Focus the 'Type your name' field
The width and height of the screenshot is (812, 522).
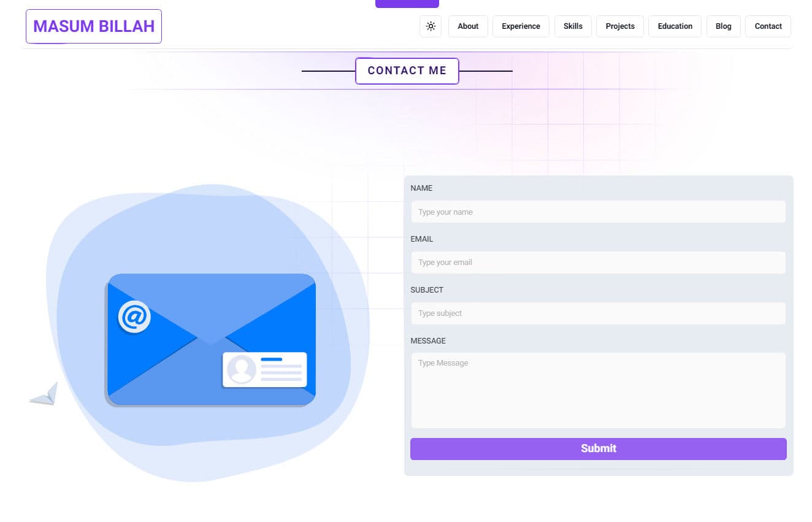[x=598, y=212]
